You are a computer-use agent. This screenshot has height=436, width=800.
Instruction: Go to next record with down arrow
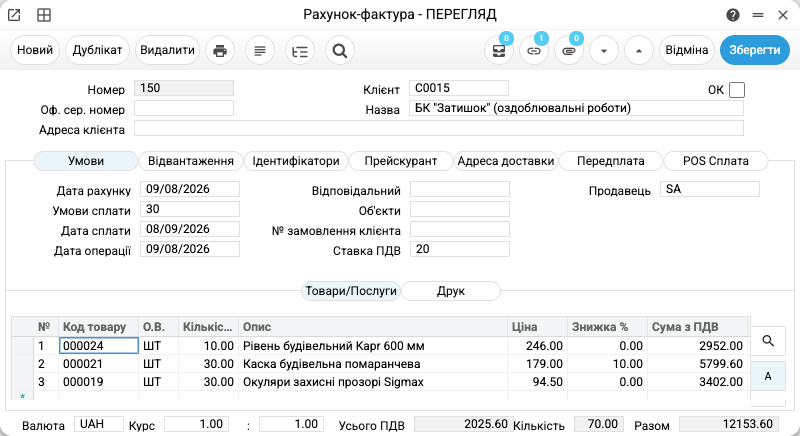[x=604, y=50]
